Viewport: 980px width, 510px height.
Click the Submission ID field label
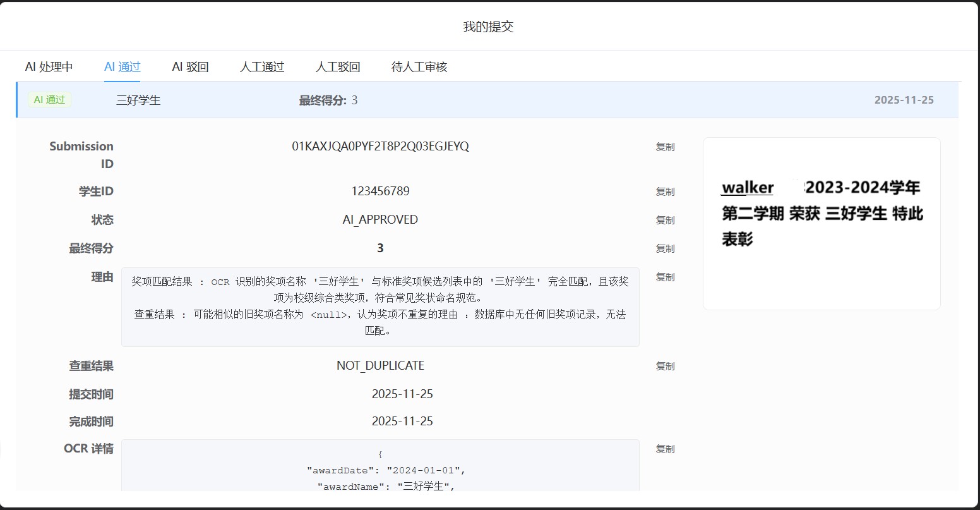tap(81, 155)
